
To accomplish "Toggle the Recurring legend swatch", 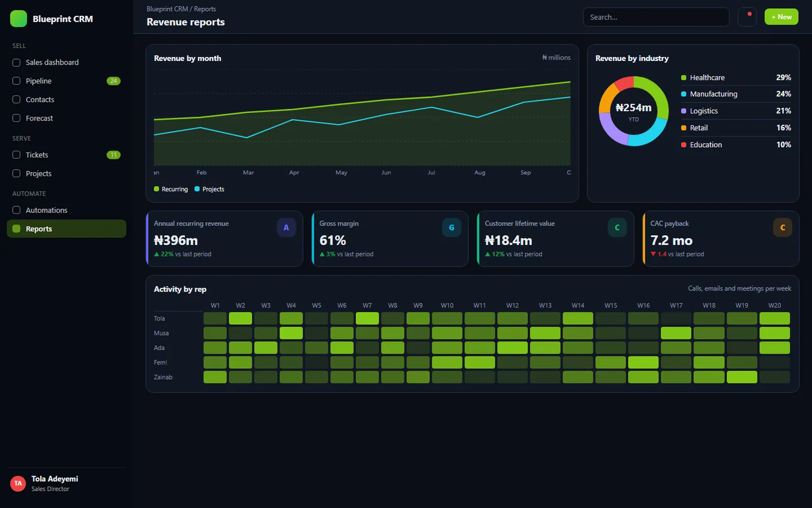I will (x=156, y=189).
